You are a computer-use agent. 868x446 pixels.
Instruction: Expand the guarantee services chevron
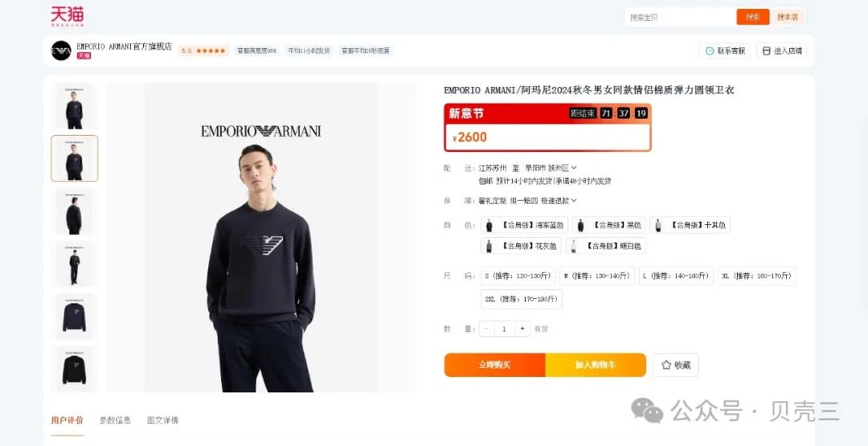(574, 200)
